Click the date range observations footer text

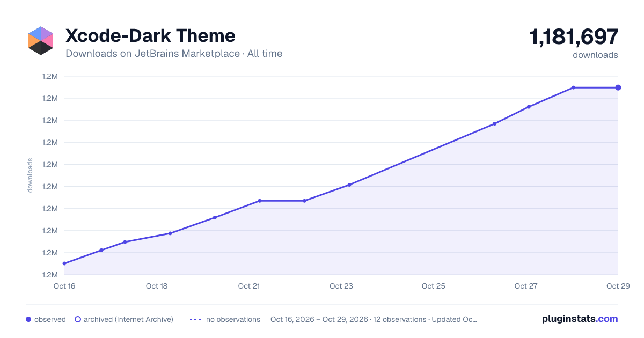374,319
